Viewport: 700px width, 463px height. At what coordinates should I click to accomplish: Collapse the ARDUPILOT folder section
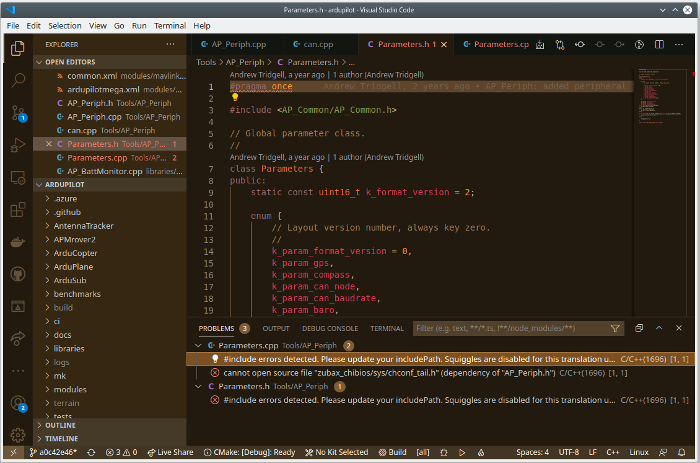pyautogui.click(x=111, y=184)
